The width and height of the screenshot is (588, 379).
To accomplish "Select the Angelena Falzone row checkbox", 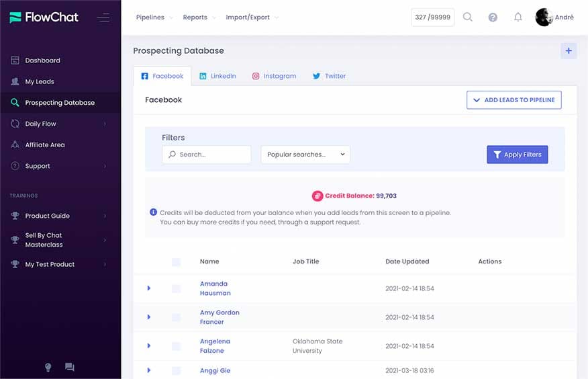I will [x=176, y=346].
